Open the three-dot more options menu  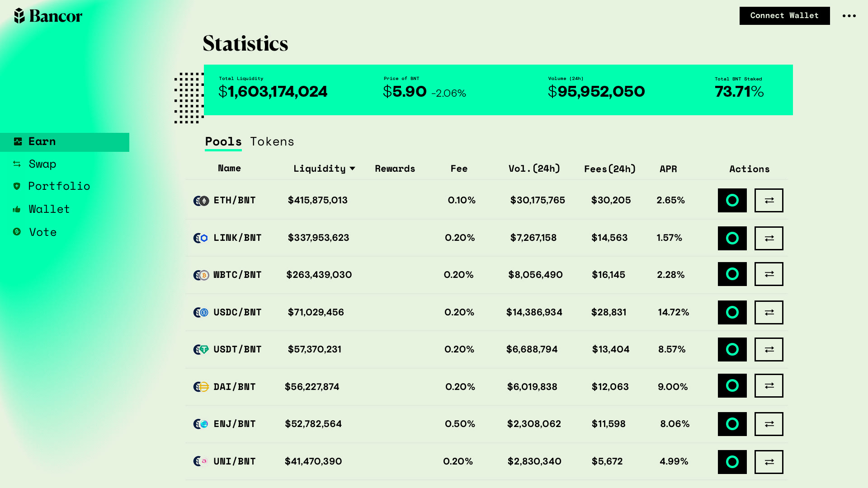click(x=849, y=16)
